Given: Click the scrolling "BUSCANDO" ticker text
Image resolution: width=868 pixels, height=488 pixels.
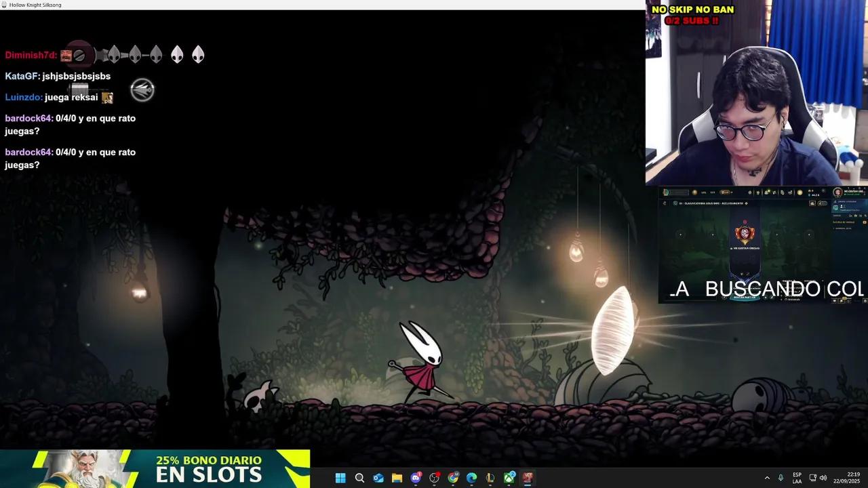Looking at the screenshot, I should (763, 289).
